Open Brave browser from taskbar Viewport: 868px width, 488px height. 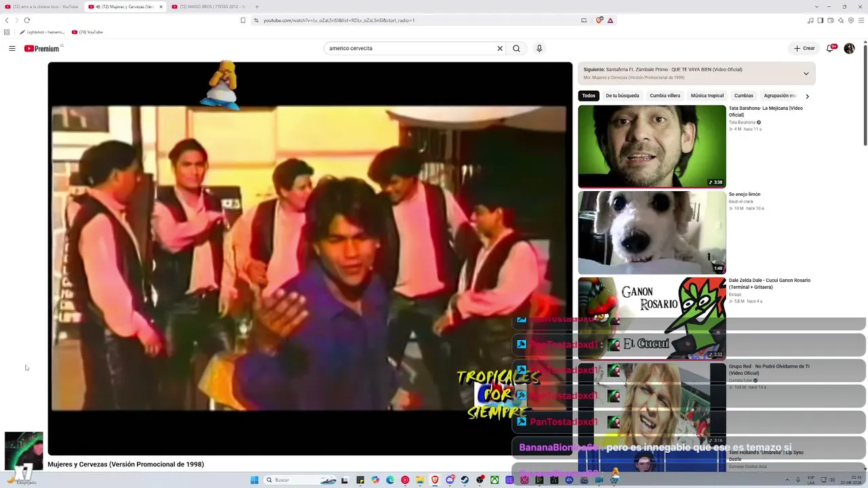(435, 480)
